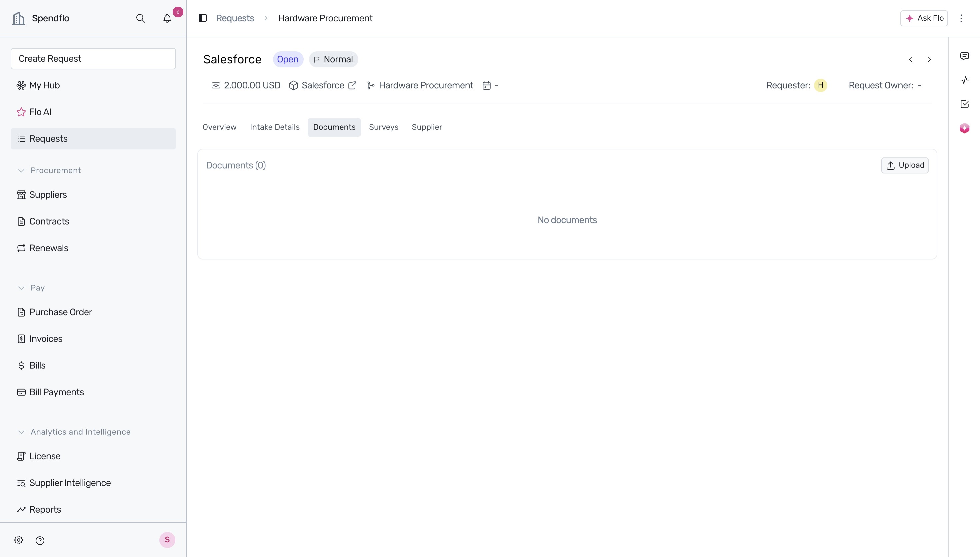Open the three-dot more options menu

coord(961,18)
